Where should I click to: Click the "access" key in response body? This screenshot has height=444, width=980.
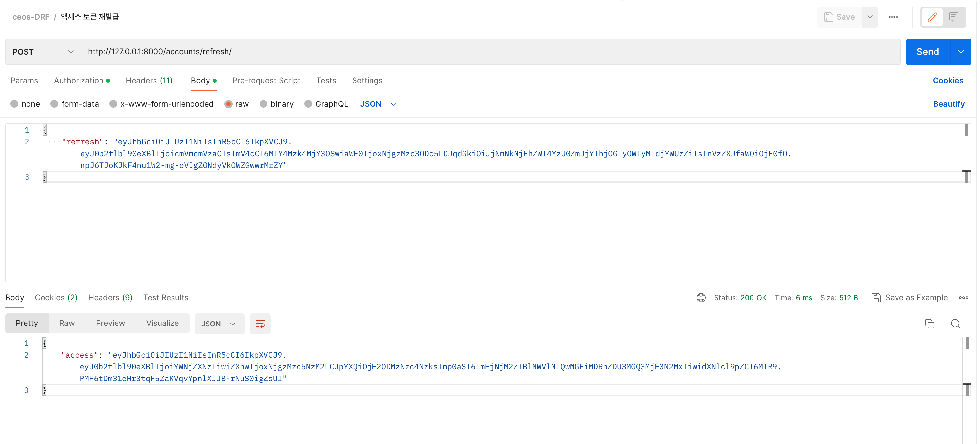click(x=80, y=355)
